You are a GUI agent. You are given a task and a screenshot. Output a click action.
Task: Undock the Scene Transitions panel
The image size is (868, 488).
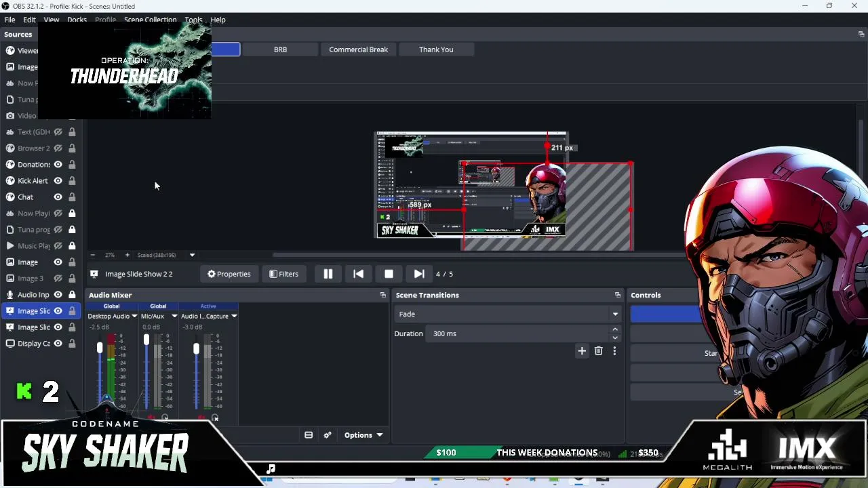[x=617, y=295]
